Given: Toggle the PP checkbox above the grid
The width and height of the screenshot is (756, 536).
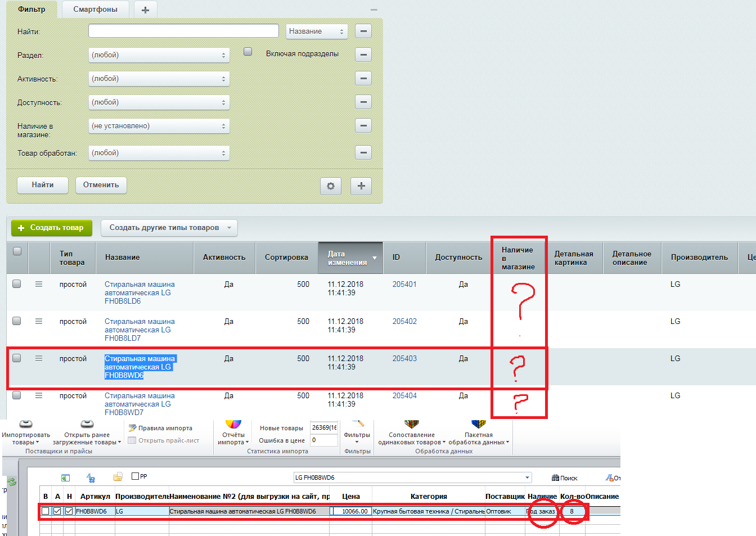Looking at the screenshot, I should [135, 476].
